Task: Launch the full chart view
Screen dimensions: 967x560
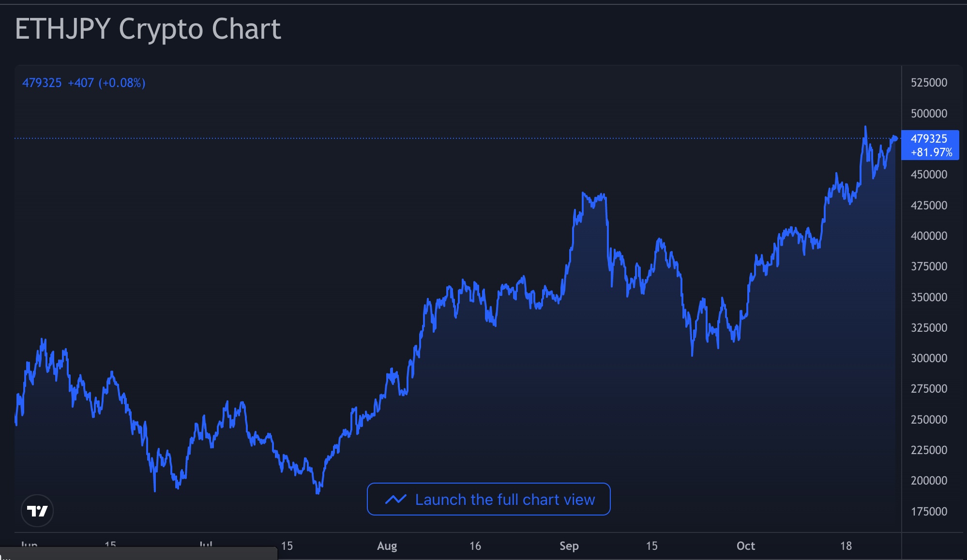Action: pyautogui.click(x=488, y=499)
